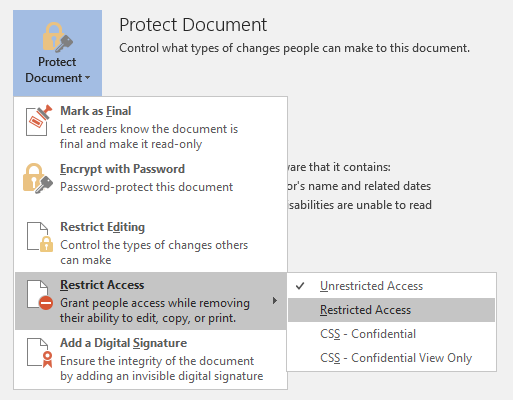Select Add a Digital Signature entry title
513x400 pixels.
coord(123,343)
